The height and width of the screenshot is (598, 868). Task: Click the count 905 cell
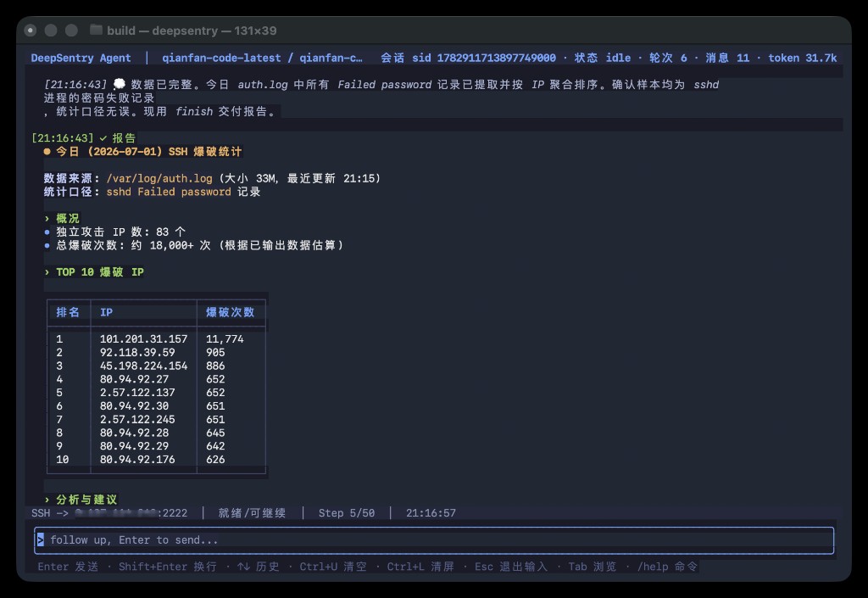point(215,352)
